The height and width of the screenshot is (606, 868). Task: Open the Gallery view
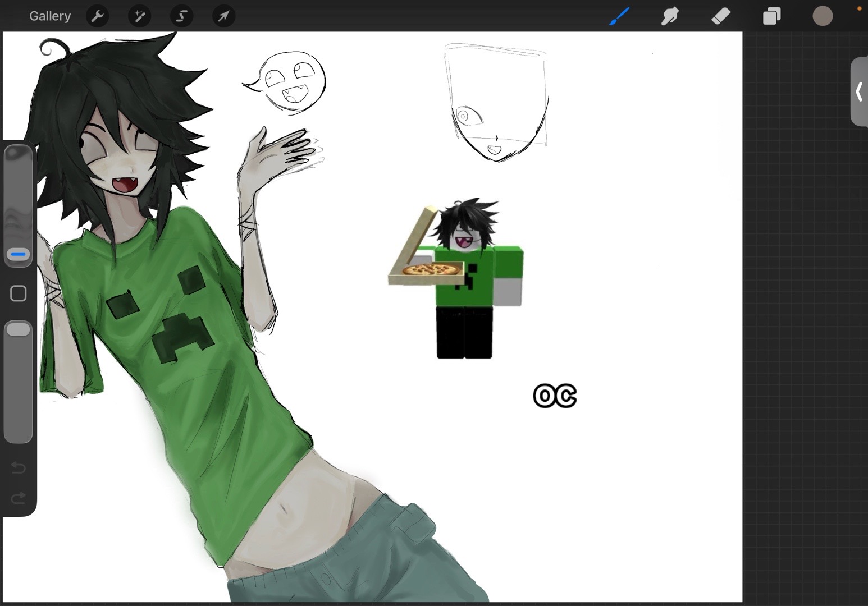coord(50,16)
